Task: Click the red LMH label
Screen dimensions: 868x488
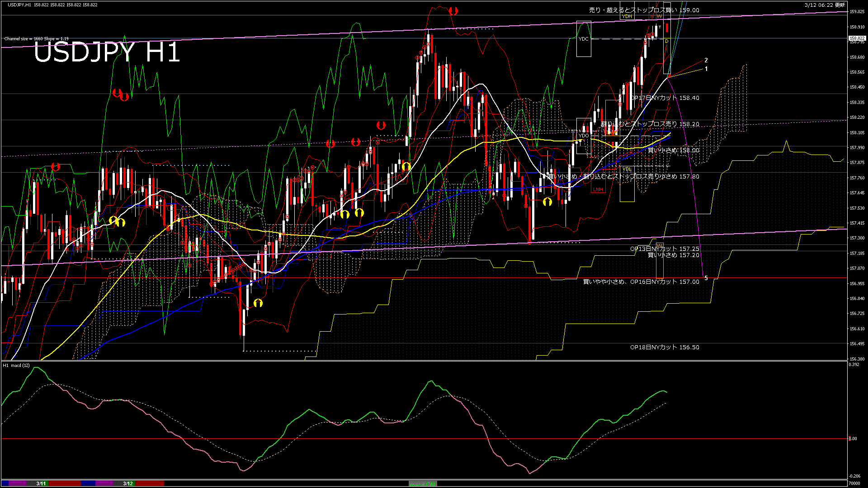Action: 598,190
